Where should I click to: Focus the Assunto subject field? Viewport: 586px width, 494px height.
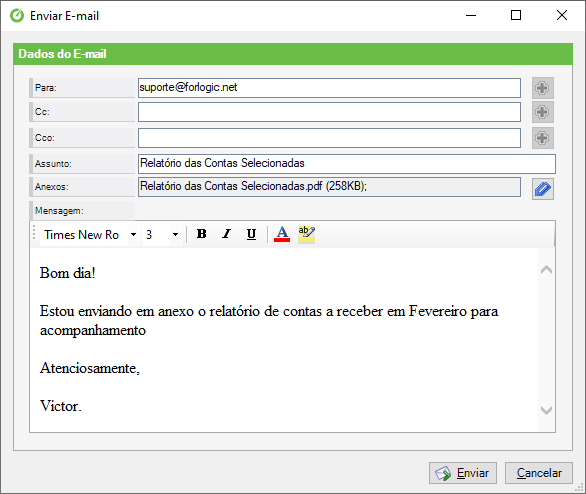pyautogui.click(x=347, y=164)
